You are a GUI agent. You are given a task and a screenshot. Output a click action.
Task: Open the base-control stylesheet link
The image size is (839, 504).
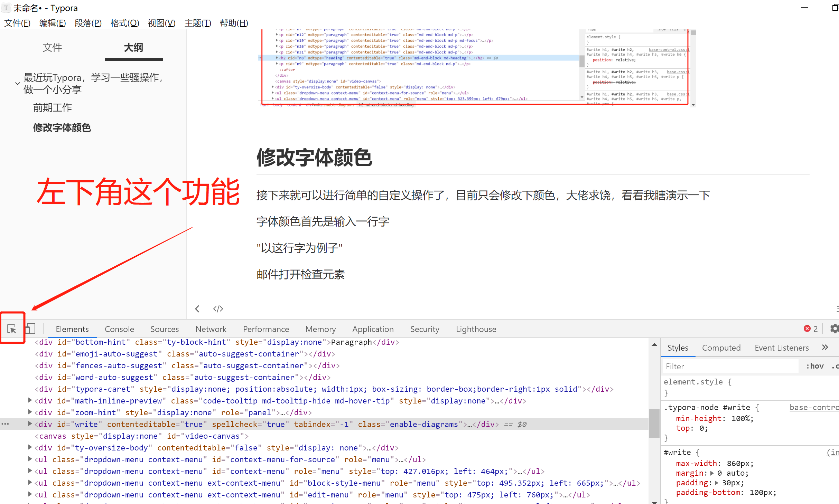pos(813,408)
